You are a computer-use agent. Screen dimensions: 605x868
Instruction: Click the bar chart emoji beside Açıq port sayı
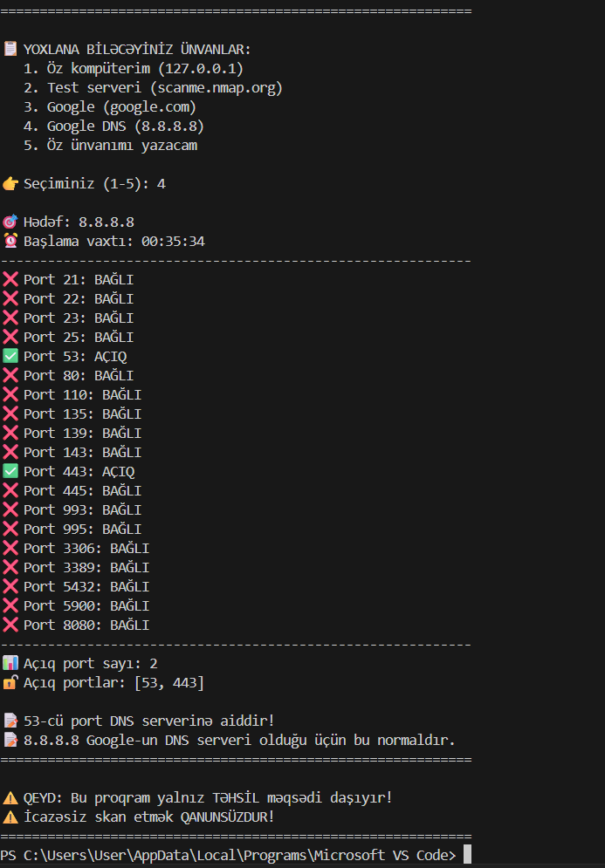[10, 663]
